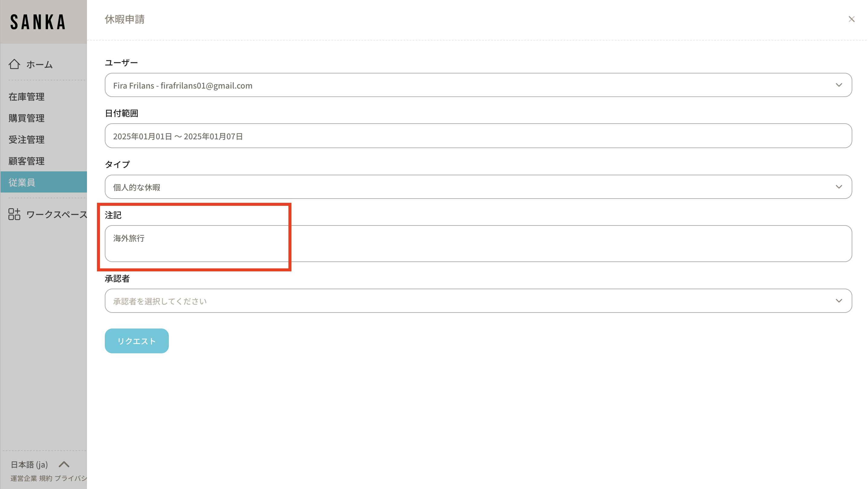The image size is (868, 489).
Task: Click the workspace grid icon
Action: (14, 214)
